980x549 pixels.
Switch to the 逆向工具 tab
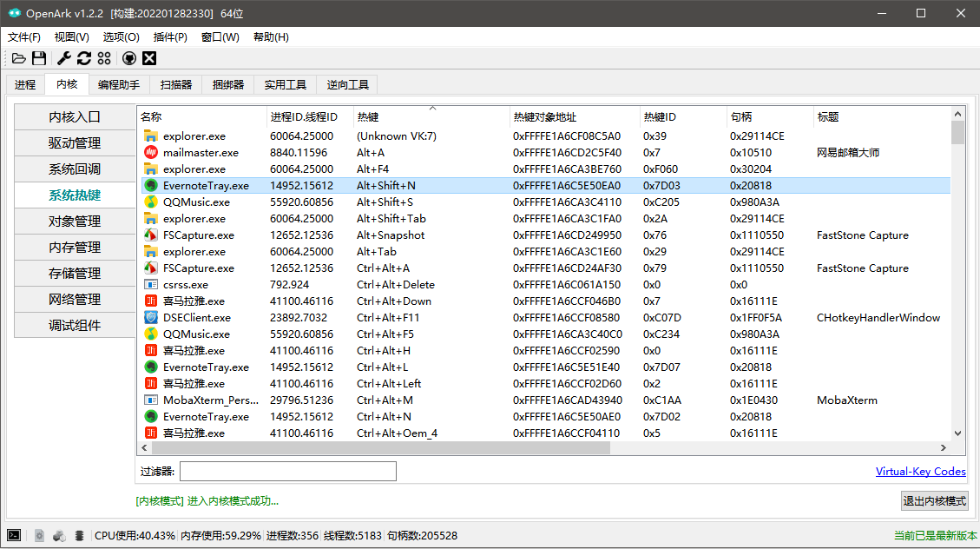pos(347,84)
